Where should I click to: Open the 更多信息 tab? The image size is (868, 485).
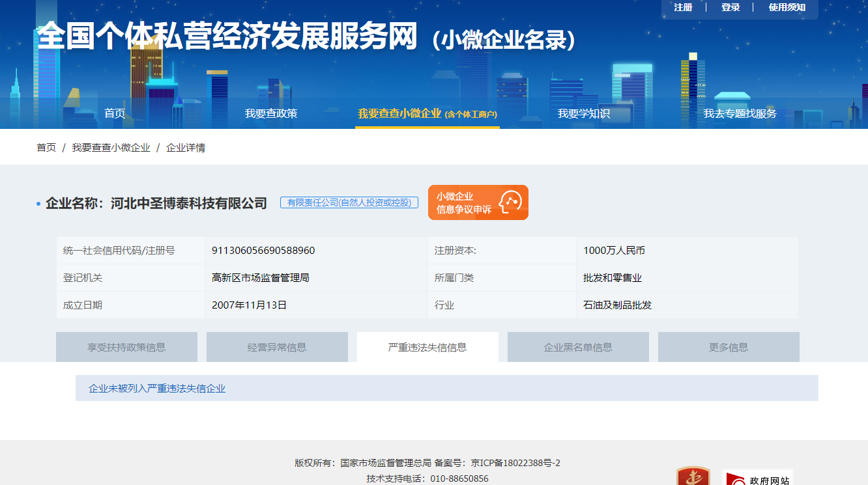pos(729,347)
